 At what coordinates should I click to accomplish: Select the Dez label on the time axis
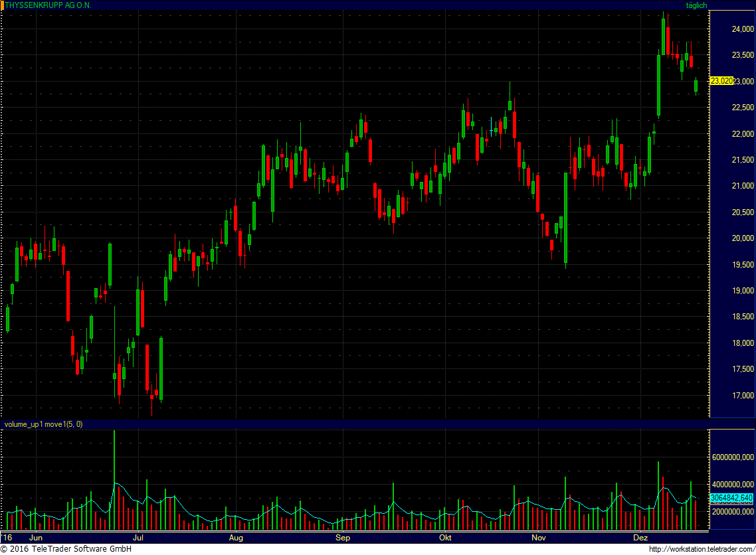(x=640, y=538)
